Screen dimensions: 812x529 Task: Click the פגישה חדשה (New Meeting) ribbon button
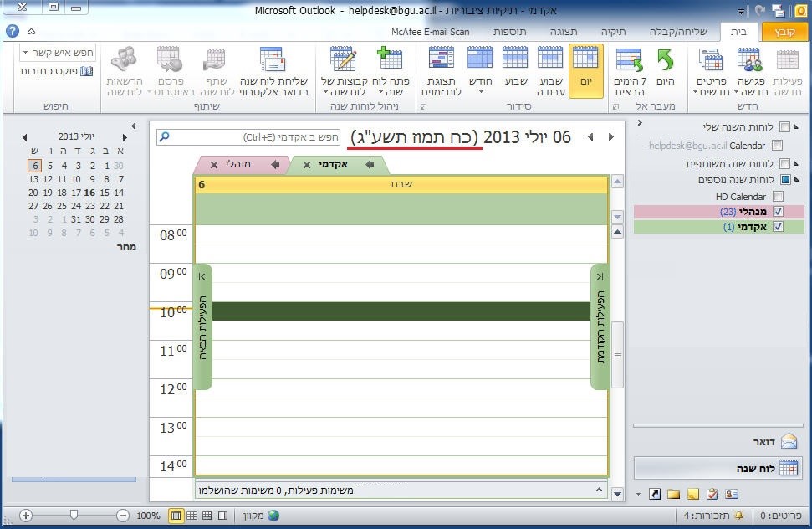pos(750,71)
